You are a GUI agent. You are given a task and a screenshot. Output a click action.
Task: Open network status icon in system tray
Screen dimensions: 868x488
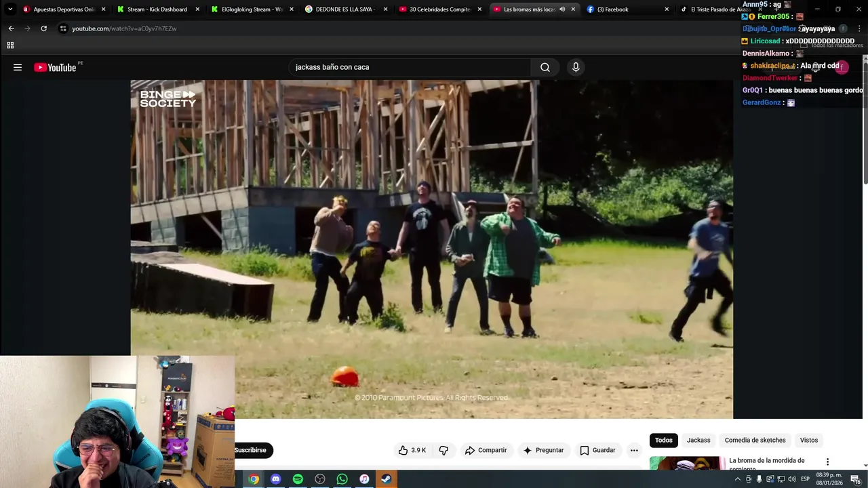(780, 479)
